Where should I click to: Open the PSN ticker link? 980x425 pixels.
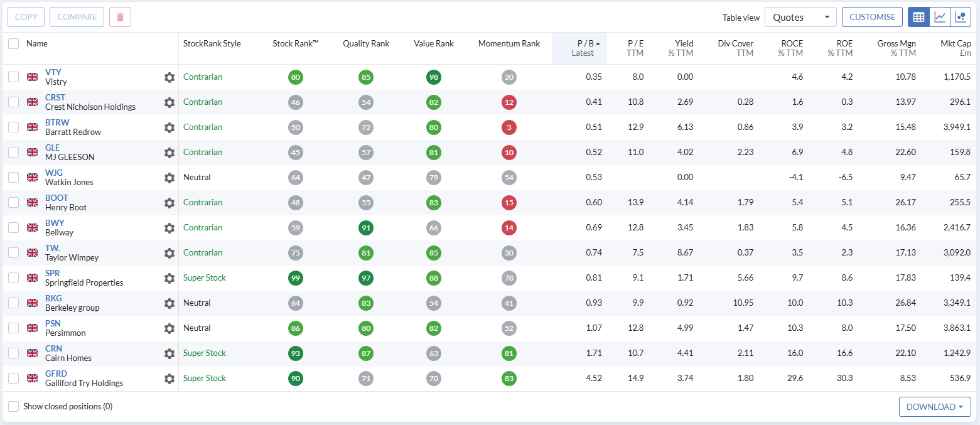click(x=53, y=323)
